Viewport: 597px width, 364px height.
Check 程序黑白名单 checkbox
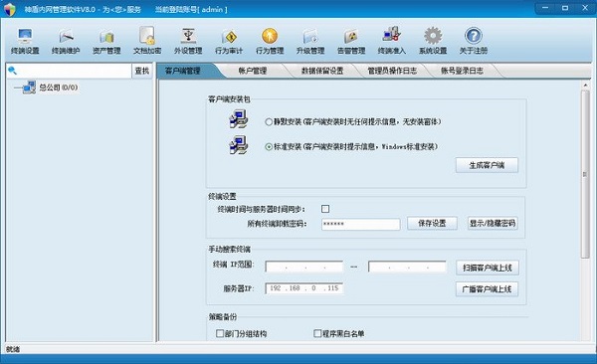(x=317, y=333)
